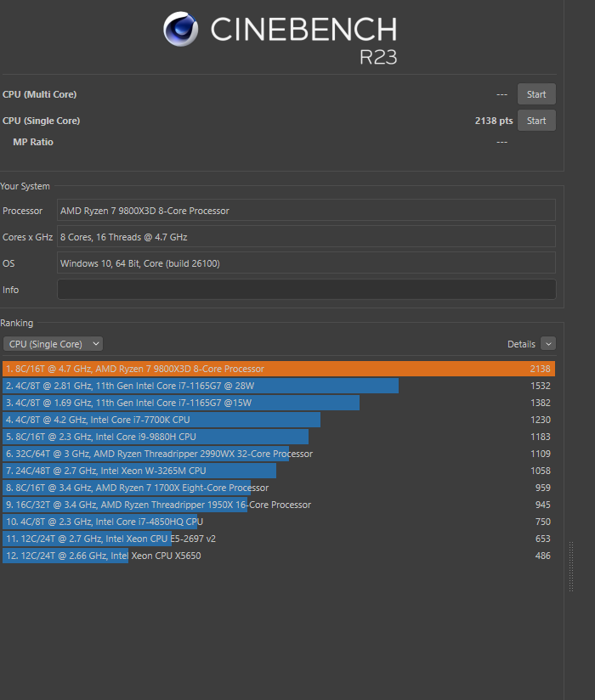Click into the Info text field
The image size is (595, 700).
click(x=306, y=290)
